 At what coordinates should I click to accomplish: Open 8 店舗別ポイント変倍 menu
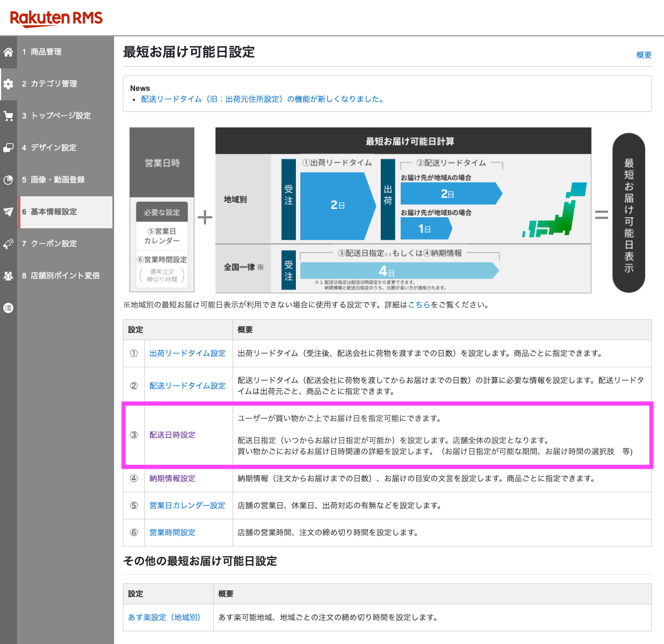pos(65,276)
